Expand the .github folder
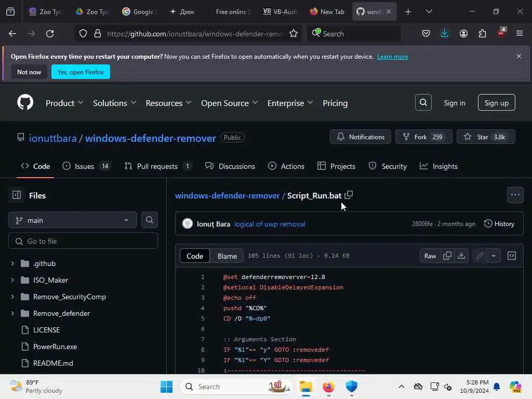The width and height of the screenshot is (532, 399). coord(12,263)
